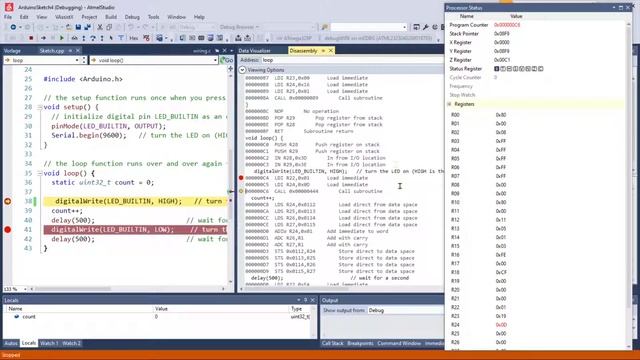Click the Hex display toolbar button
The width and height of the screenshot is (640, 360).
(x=133, y=38)
